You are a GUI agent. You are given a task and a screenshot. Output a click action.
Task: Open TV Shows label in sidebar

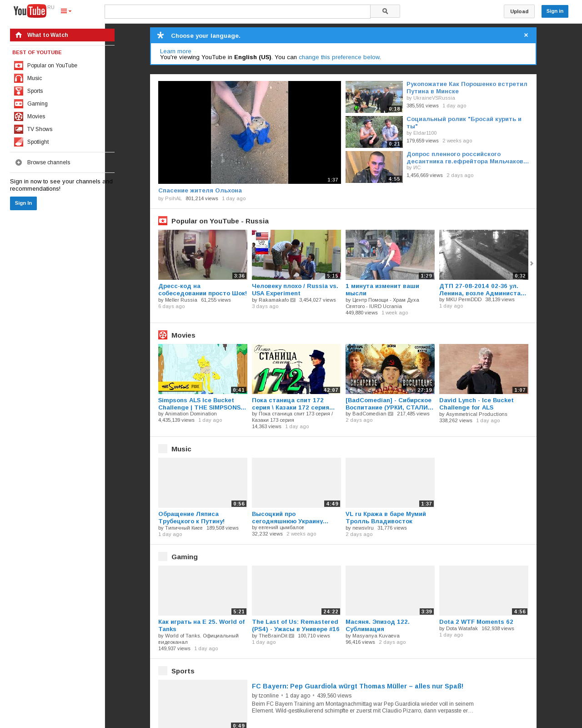pyautogui.click(x=40, y=129)
